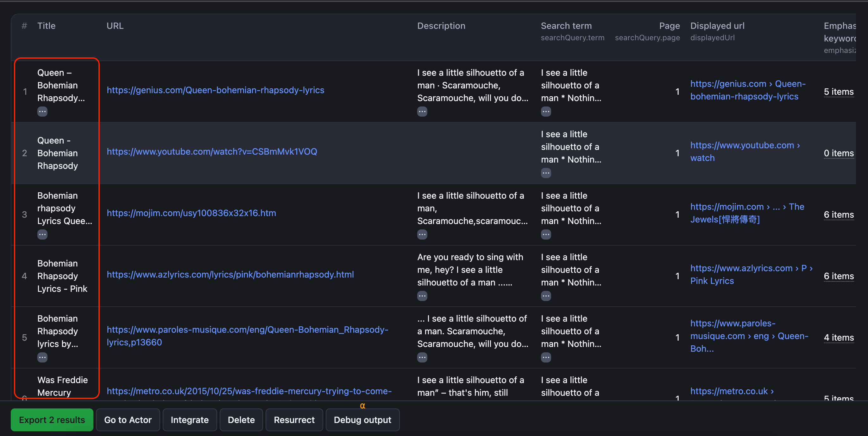Expand truncated description in mojim.com row
This screenshot has width=868, height=436.
pos(422,234)
